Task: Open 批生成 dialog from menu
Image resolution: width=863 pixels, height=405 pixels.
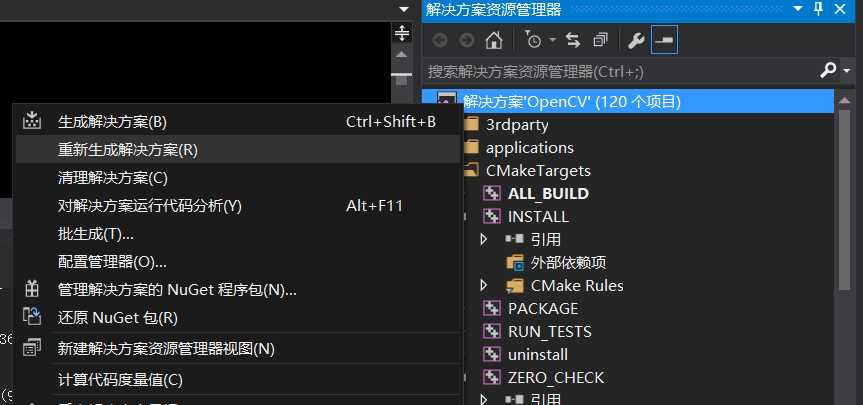Action: pyautogui.click(x=237, y=234)
